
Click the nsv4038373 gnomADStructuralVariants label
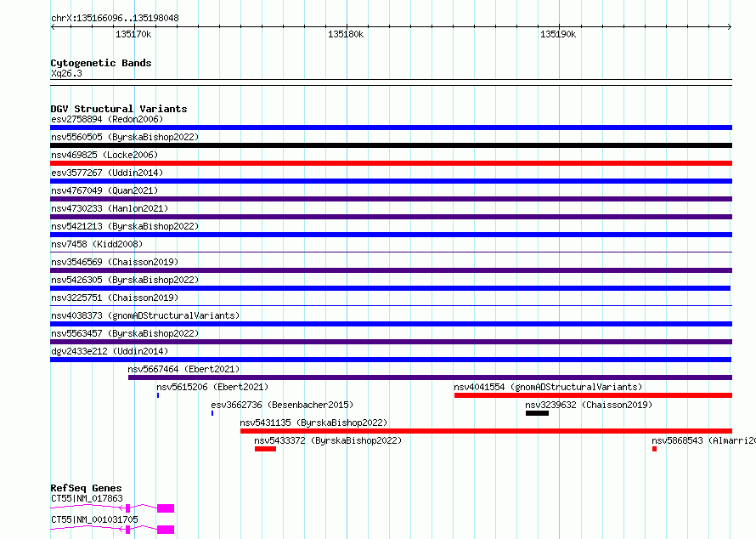(144, 315)
